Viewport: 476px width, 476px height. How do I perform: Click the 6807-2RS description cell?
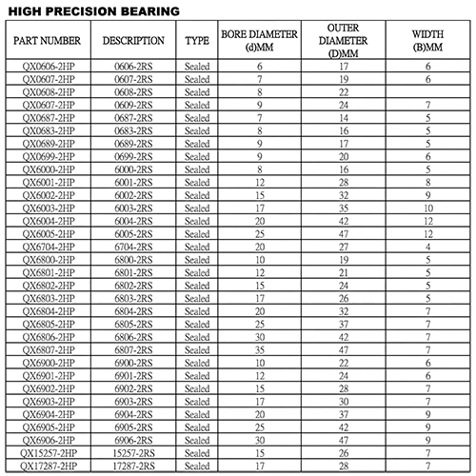[x=133, y=350]
